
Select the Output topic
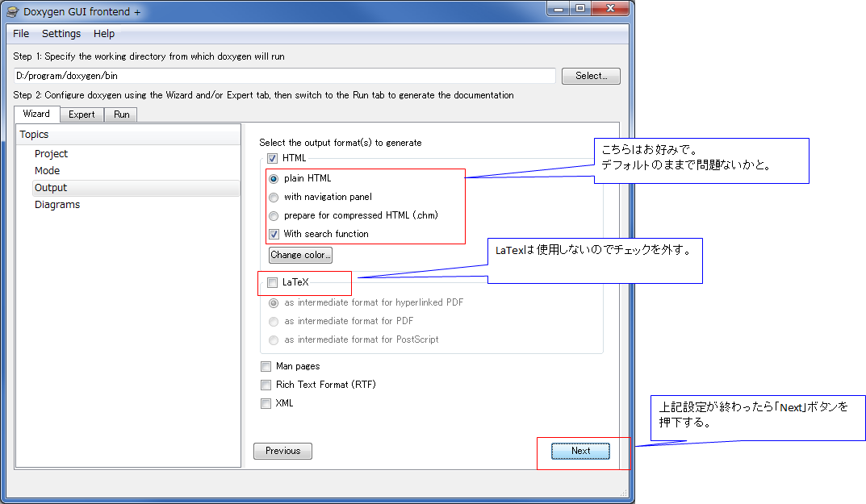pos(136,188)
